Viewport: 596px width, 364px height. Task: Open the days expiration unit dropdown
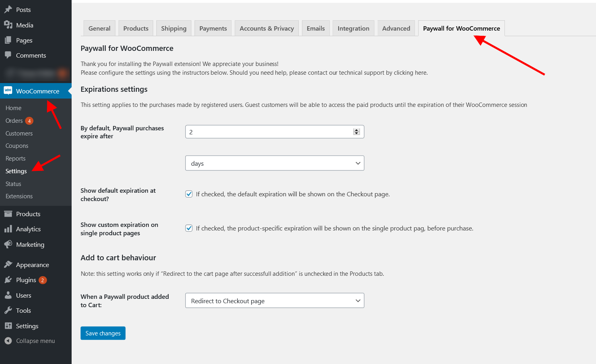[275, 163]
